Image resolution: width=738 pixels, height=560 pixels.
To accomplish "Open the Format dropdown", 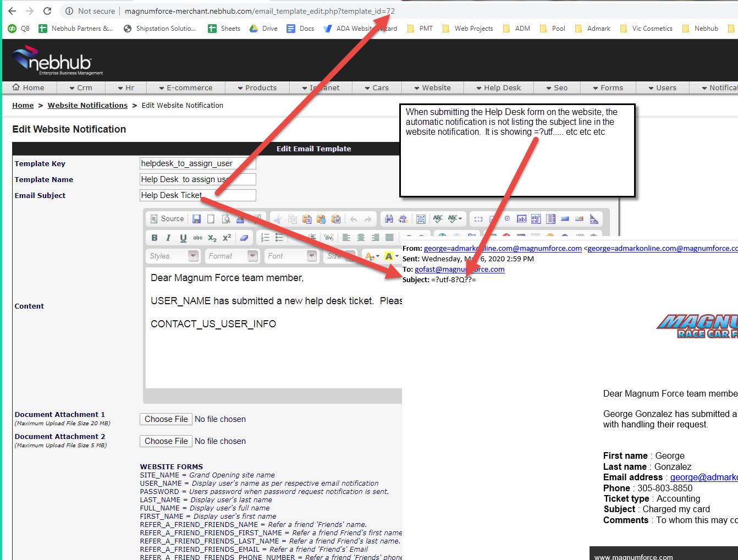I will click(x=232, y=256).
